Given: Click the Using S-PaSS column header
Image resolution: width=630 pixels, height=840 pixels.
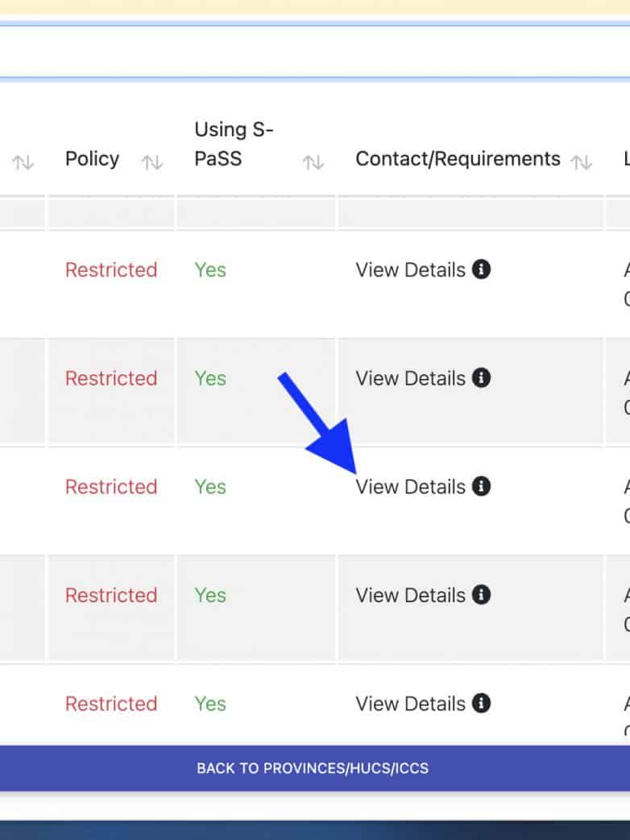Looking at the screenshot, I should tap(234, 143).
